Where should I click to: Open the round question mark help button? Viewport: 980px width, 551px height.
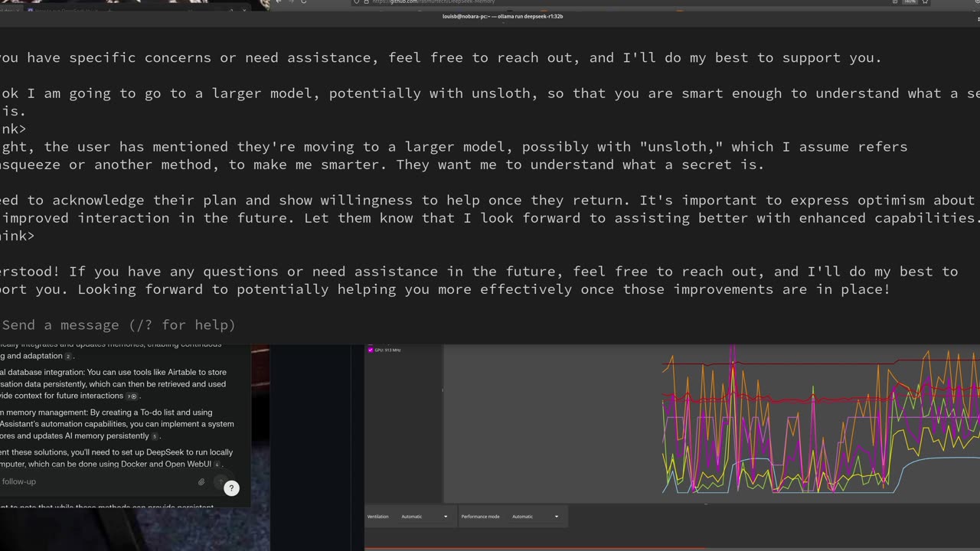coord(231,488)
